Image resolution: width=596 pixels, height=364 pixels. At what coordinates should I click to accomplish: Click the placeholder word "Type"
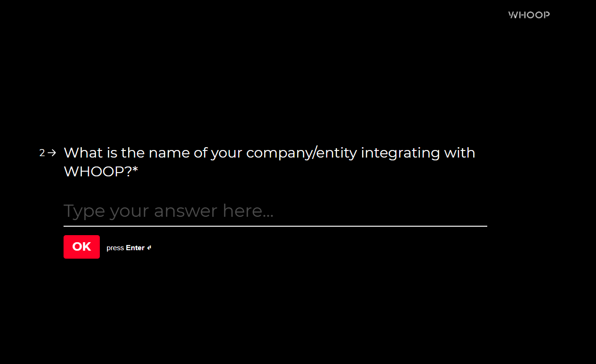(x=85, y=211)
